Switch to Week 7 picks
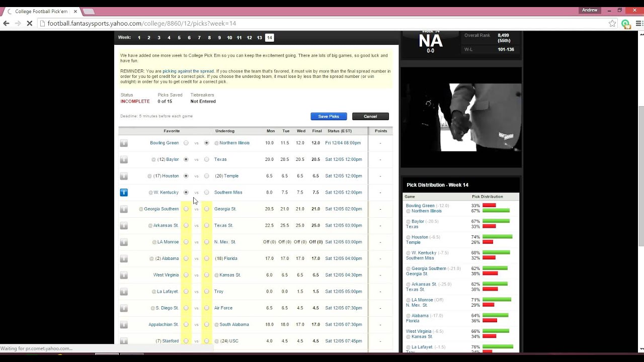The image size is (644, 362). click(199, 38)
